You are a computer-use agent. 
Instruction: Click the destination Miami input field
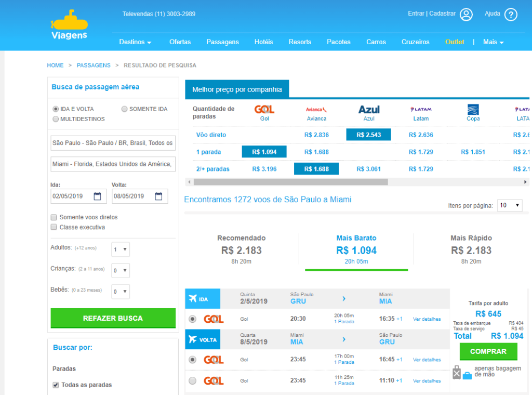click(113, 164)
